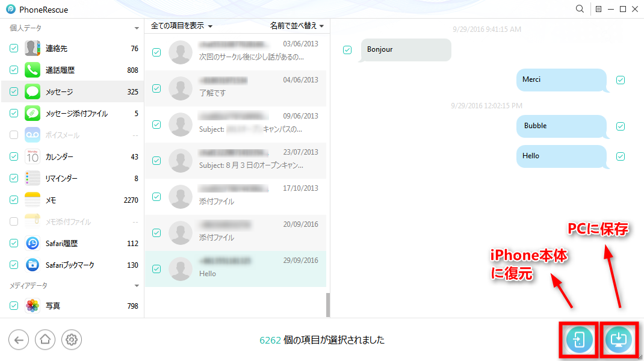This screenshot has width=644, height=361.
Task: Click the Call History (通話履歴) phone icon
Action: point(33,70)
